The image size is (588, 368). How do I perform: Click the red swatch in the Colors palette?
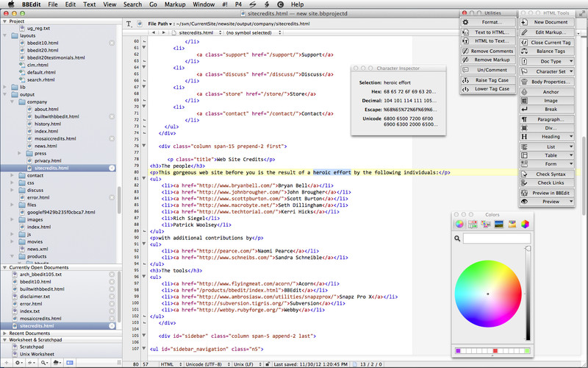tap(494, 351)
